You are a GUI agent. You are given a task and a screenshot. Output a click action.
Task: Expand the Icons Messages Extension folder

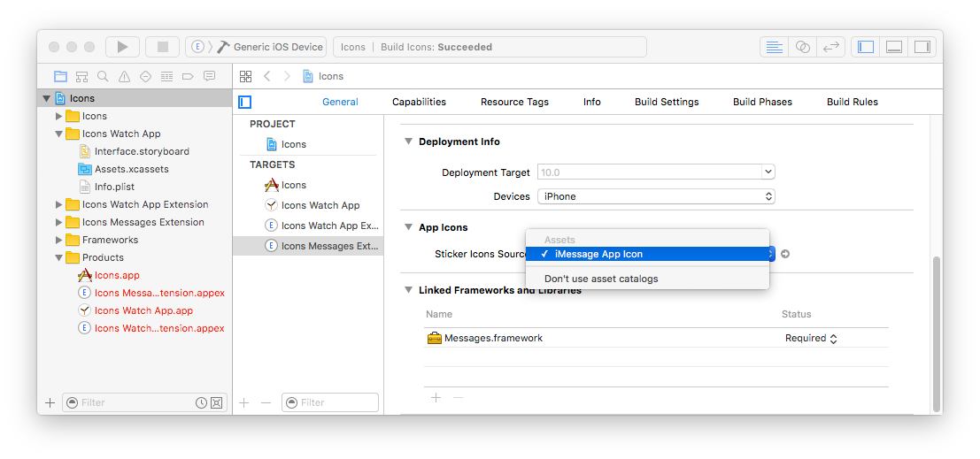[x=59, y=222]
